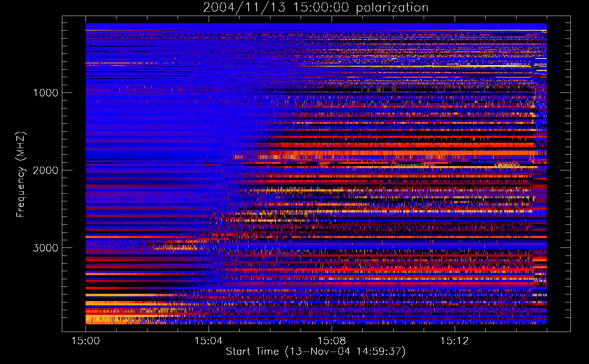Click the 15:04 time tick label
Screen dimensions: 589x364
(209, 341)
